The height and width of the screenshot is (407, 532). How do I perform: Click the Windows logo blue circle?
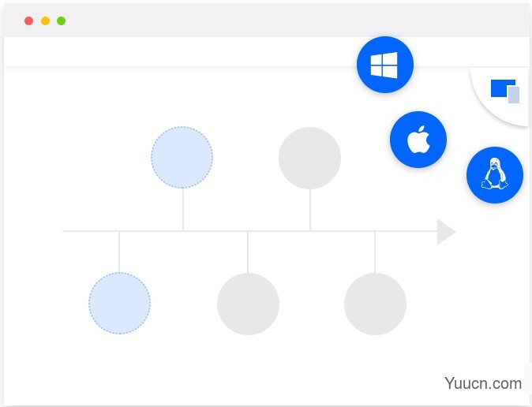point(385,65)
